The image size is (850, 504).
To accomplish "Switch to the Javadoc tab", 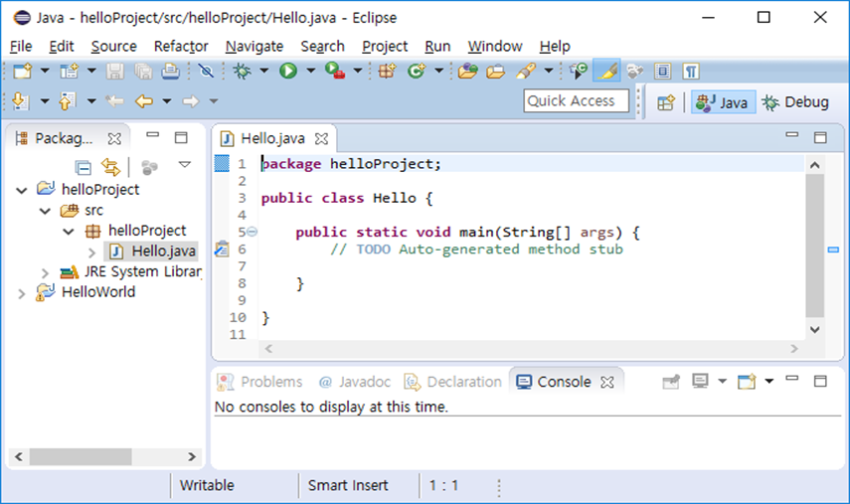I will tap(355, 382).
